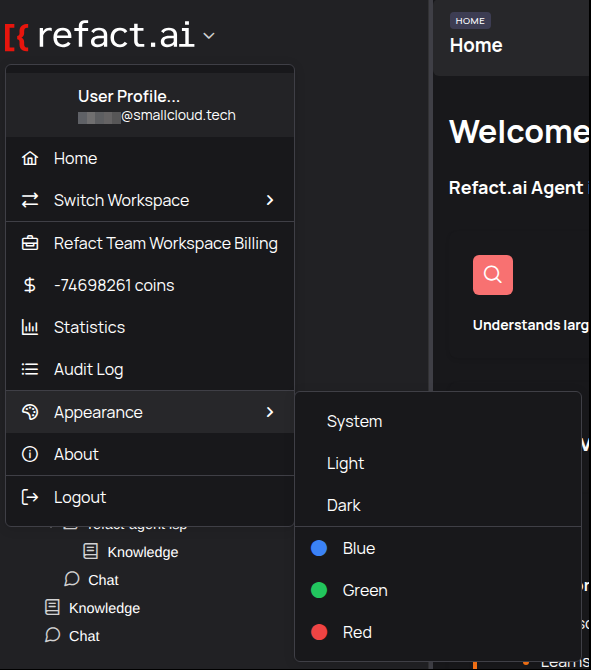This screenshot has width=591, height=670.
Task: Select the Appearance menu entry
Action: click(x=150, y=412)
